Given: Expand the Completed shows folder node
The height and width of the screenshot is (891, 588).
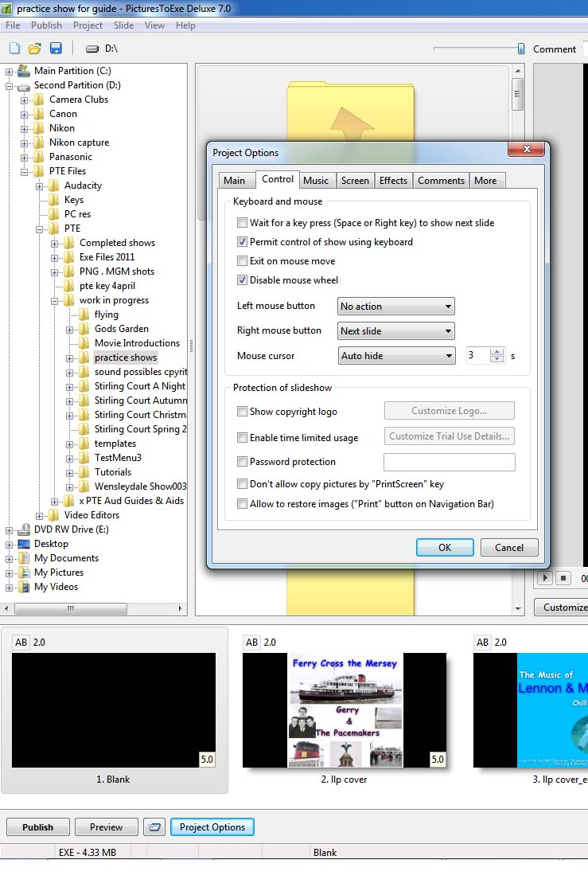Looking at the screenshot, I should tap(54, 244).
